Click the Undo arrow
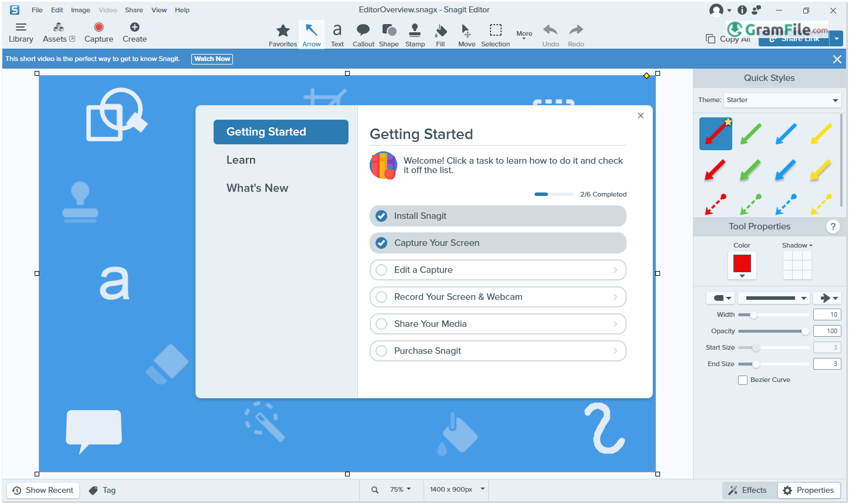849x504 pixels. click(x=550, y=35)
